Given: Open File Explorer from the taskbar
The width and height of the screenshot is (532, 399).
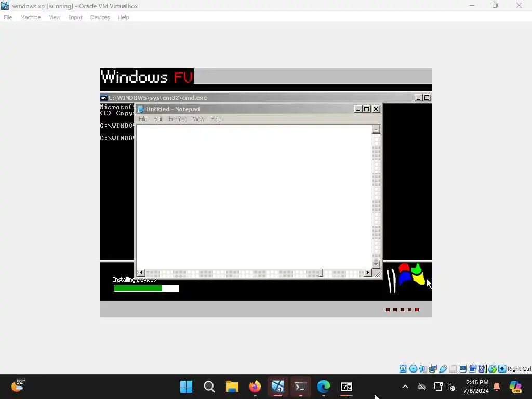Looking at the screenshot, I should (x=232, y=387).
